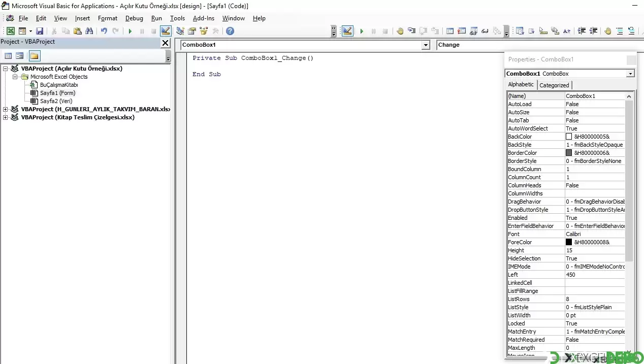The height and width of the screenshot is (364, 644).
Task: Switch to the Categorized tab
Action: 554,85
